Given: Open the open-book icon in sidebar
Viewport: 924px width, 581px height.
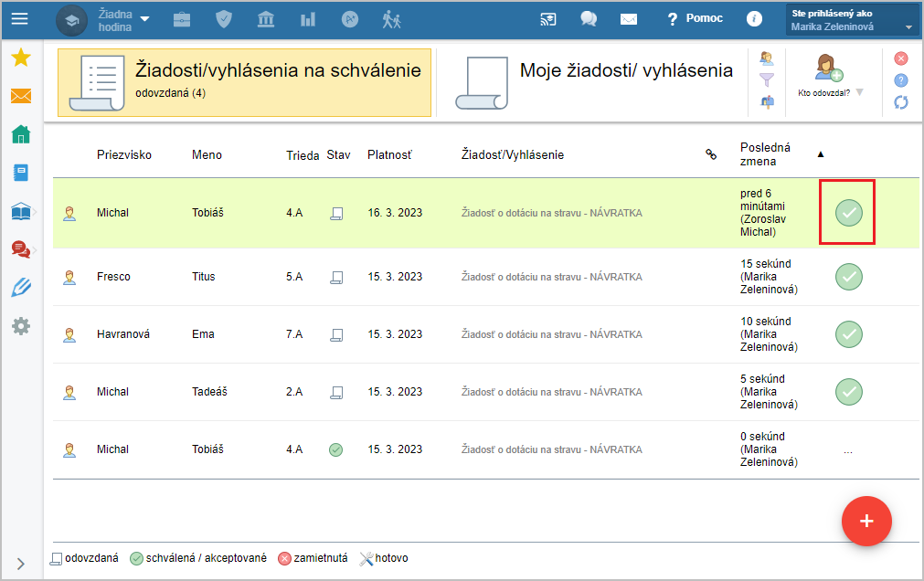Looking at the screenshot, I should pos(21,211).
